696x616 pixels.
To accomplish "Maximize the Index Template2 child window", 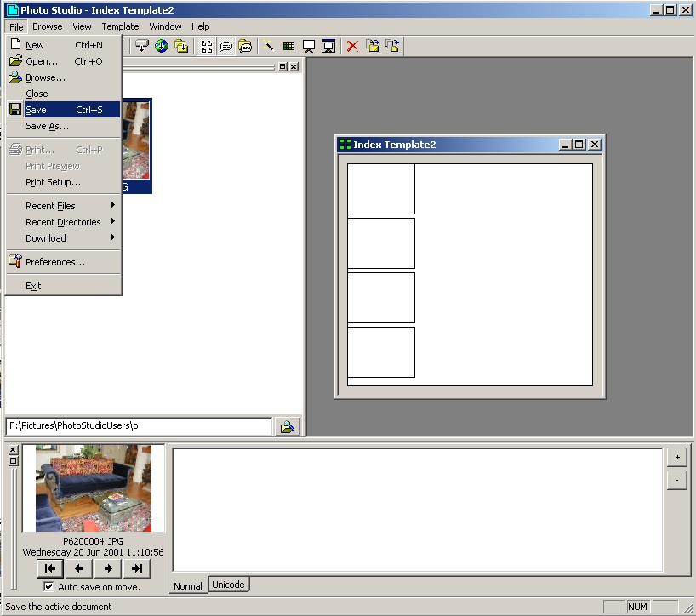I will point(579,145).
